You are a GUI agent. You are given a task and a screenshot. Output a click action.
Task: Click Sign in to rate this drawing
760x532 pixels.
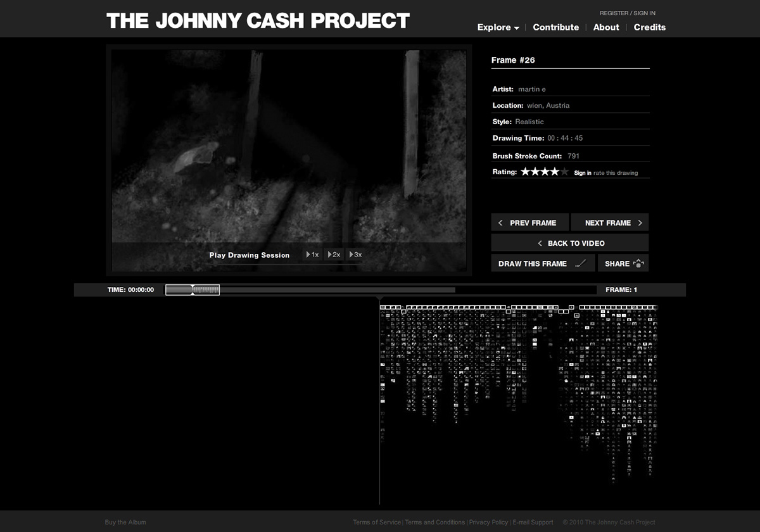click(583, 173)
